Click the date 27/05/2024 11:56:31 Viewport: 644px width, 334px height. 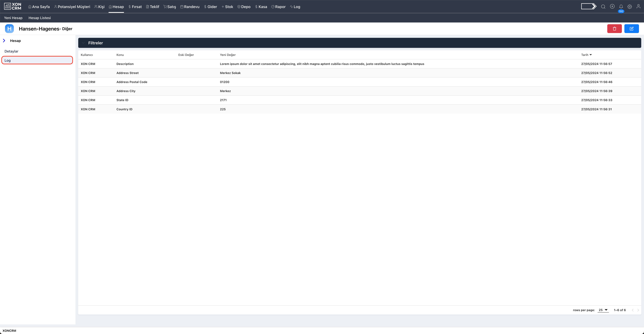[x=596, y=109]
